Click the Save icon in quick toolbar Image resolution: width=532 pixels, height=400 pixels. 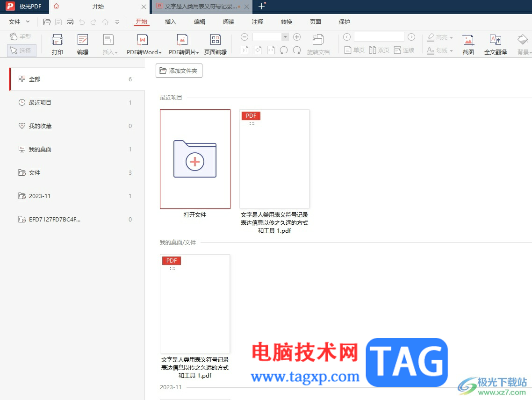[58, 22]
